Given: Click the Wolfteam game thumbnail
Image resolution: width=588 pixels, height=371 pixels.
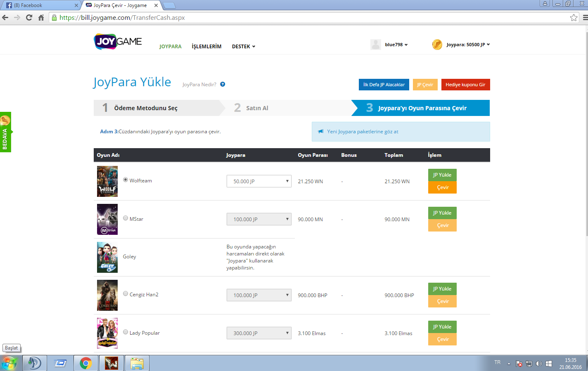Looking at the screenshot, I should pos(107,181).
